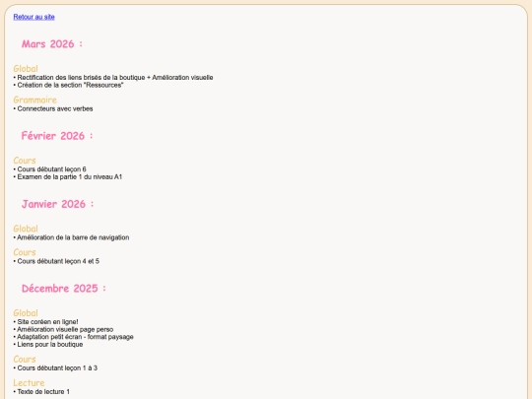Select the 'Janvier 2026 :' heading
Viewport: 532px width, 399px height.
pos(58,204)
